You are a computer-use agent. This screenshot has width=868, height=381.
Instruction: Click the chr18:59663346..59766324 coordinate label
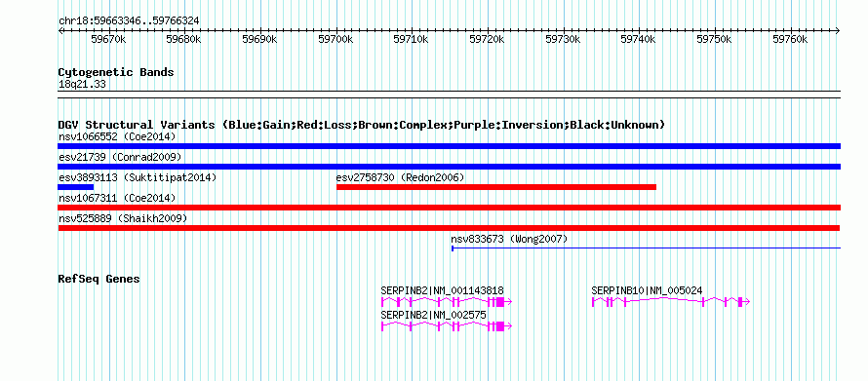coord(129,21)
